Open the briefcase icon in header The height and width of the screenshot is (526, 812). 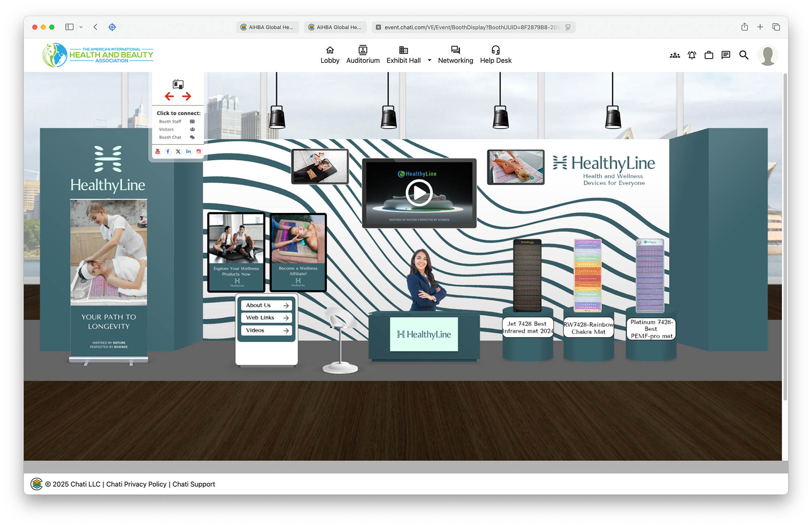709,55
